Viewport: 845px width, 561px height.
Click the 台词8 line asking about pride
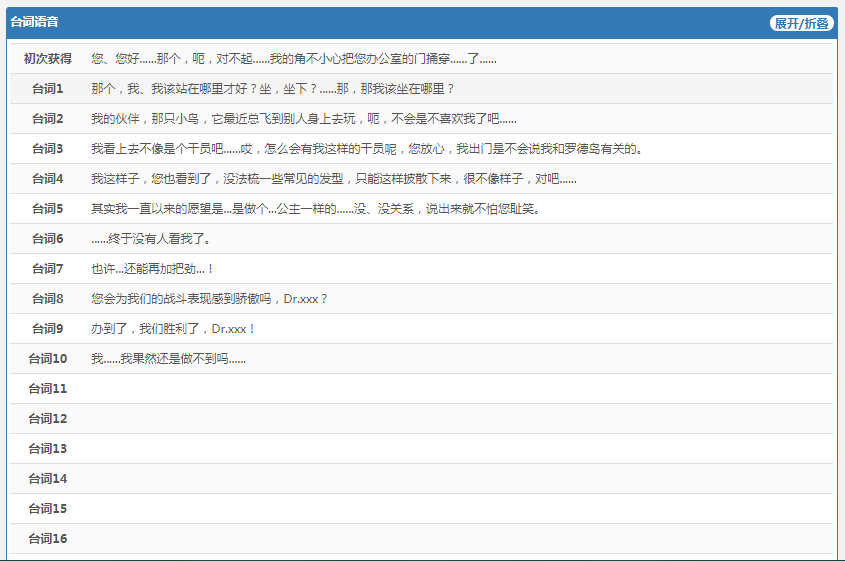click(x=209, y=299)
